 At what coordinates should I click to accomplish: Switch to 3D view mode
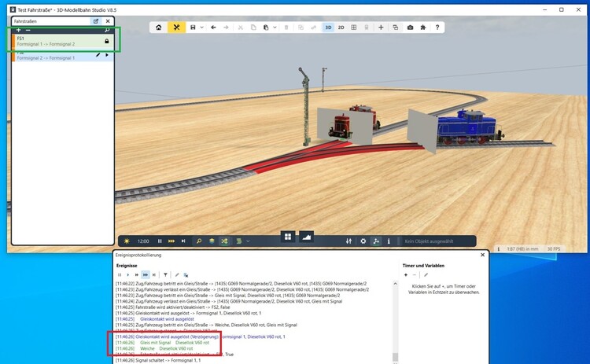coord(328,28)
